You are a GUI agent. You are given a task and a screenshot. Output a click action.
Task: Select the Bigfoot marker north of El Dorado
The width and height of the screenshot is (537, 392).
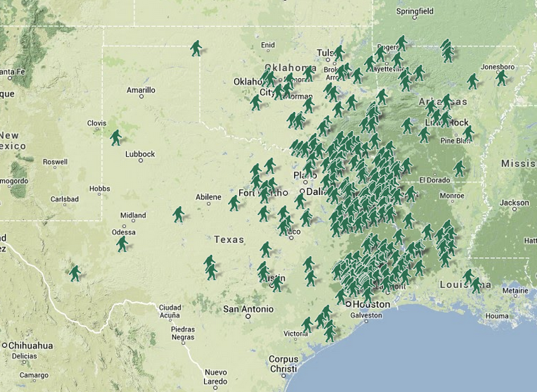pos(459,169)
